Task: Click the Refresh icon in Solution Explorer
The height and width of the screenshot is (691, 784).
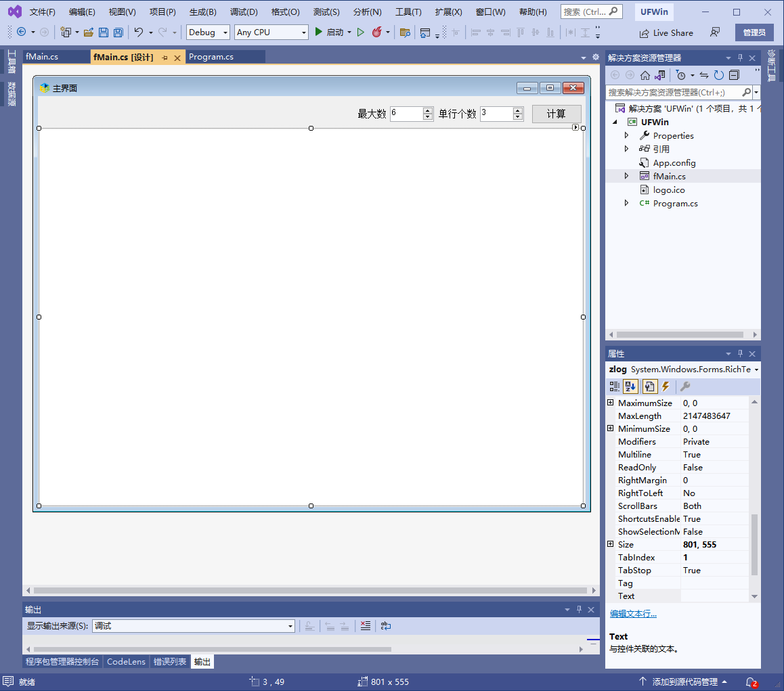Action: (718, 75)
